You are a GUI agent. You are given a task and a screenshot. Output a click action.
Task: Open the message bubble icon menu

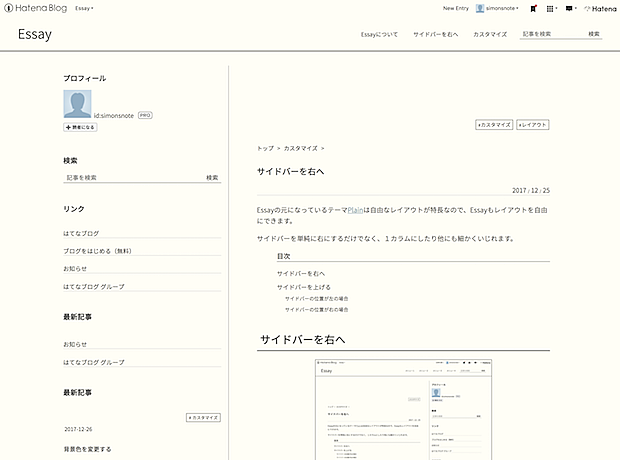(569, 8)
